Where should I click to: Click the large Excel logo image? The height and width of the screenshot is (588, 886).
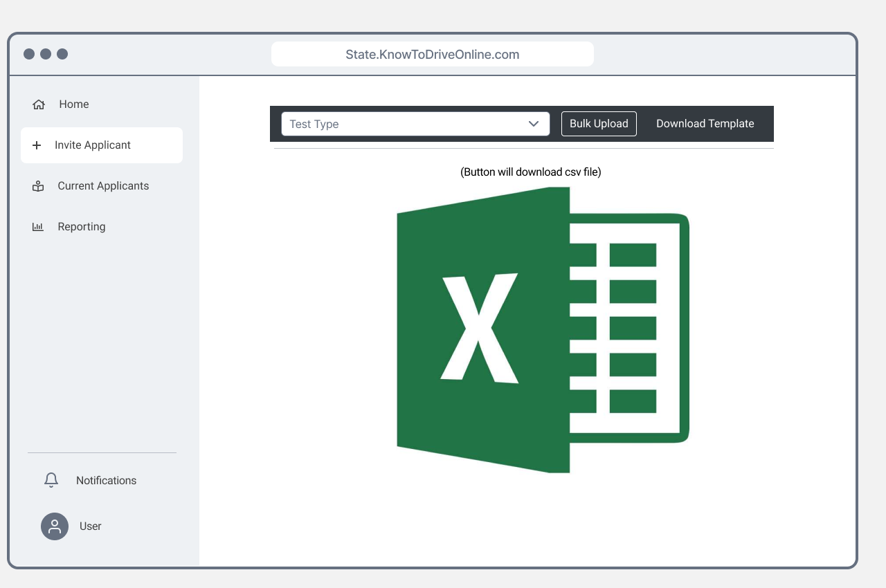coord(543,330)
